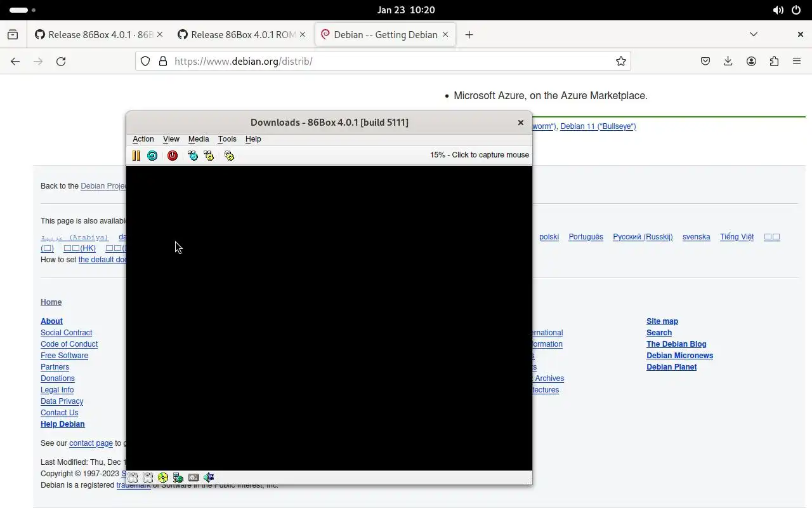Open the Help menu in 86Box

pos(253,139)
